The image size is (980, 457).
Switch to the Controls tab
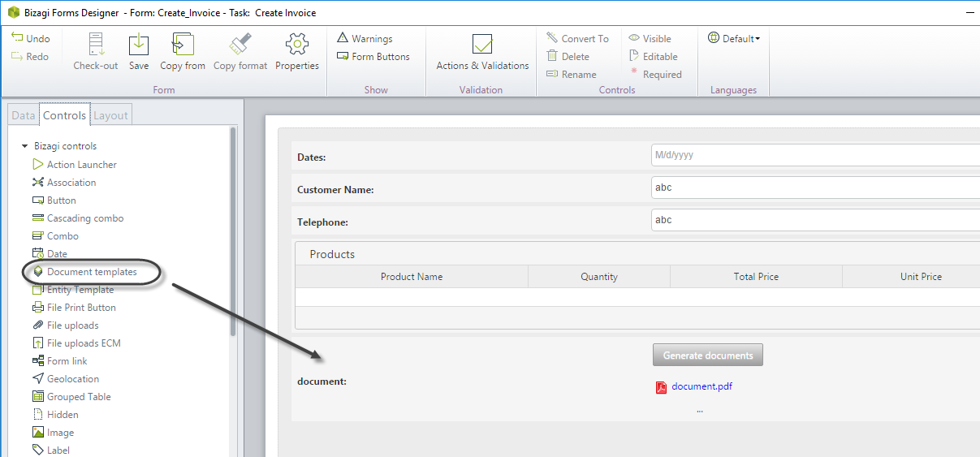click(65, 115)
